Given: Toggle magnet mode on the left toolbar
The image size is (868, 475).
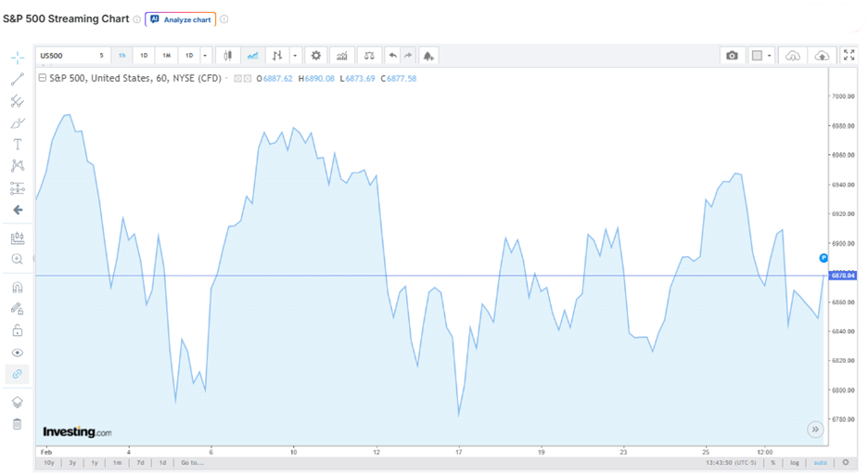Looking at the screenshot, I should pyautogui.click(x=17, y=287).
